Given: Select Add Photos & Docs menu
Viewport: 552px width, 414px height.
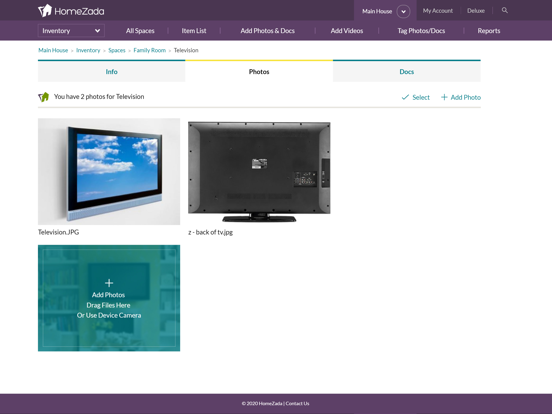Looking at the screenshot, I should click(x=268, y=31).
